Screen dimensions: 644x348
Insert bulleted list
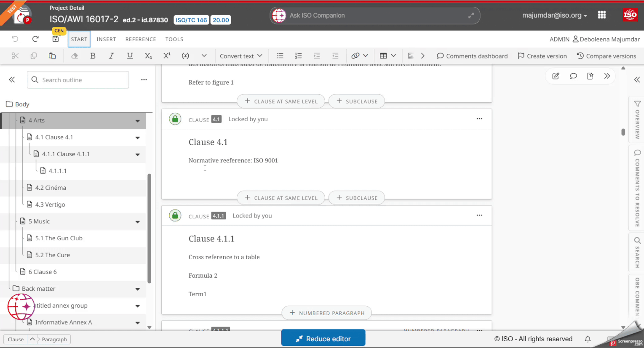(x=280, y=56)
